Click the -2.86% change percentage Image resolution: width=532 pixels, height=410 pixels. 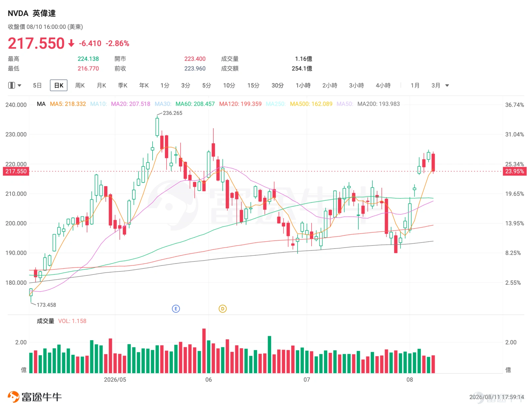pyautogui.click(x=117, y=44)
